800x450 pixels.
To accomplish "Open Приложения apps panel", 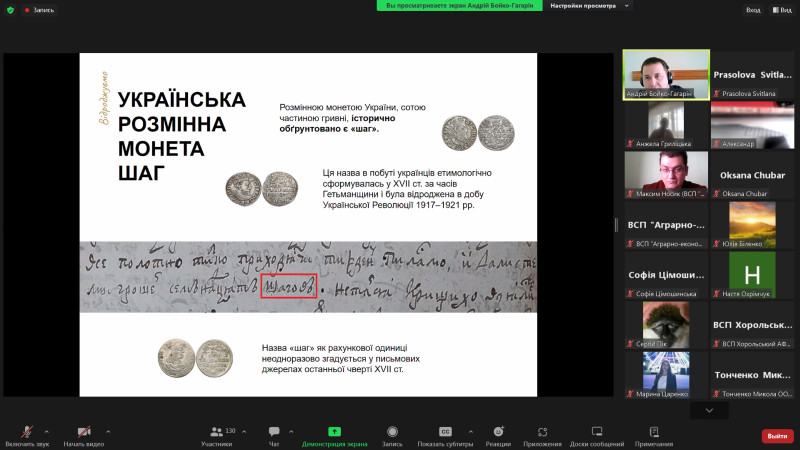I will coord(542,434).
